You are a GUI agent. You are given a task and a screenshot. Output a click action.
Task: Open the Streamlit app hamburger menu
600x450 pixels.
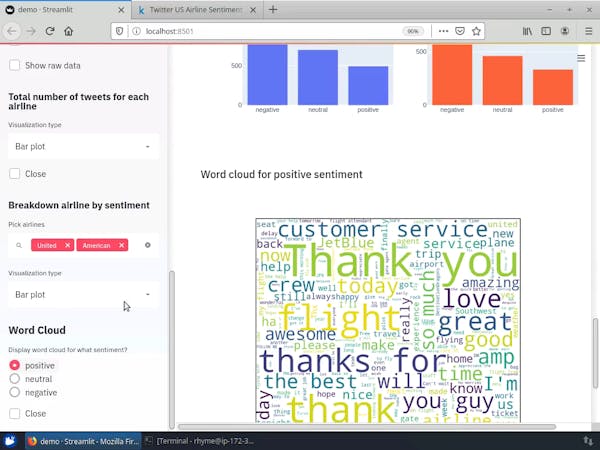coord(581,58)
